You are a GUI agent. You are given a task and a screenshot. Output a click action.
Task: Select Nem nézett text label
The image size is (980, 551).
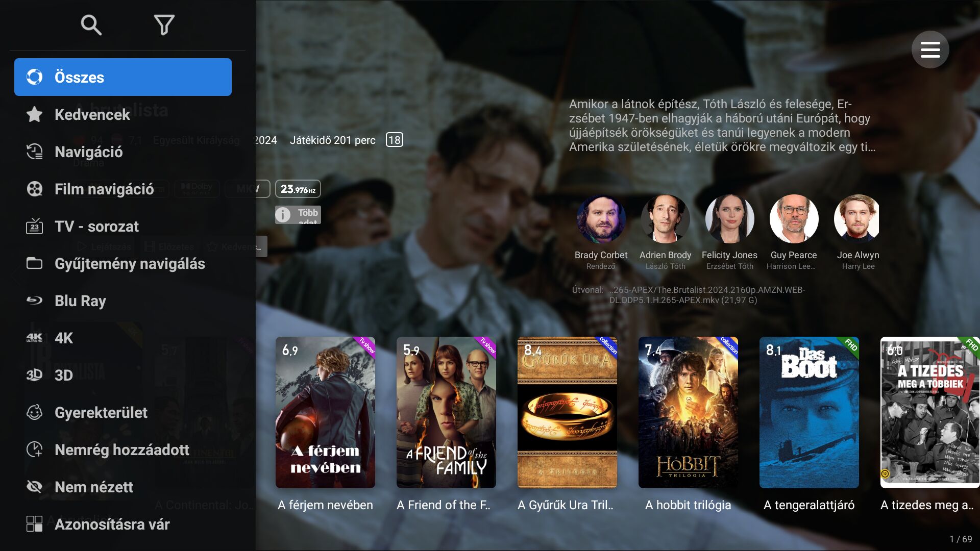pyautogui.click(x=94, y=487)
